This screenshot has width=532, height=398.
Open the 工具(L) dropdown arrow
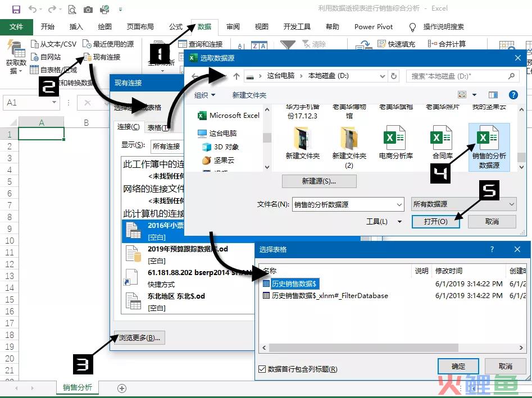399,222
